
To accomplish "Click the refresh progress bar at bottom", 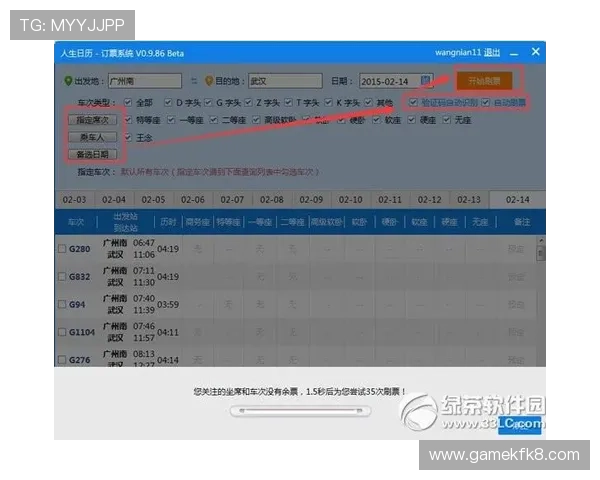I will click(300, 411).
